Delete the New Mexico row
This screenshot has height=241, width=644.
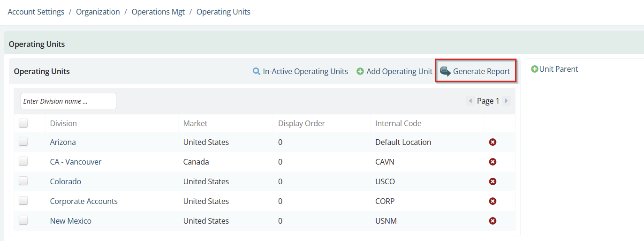click(x=492, y=221)
